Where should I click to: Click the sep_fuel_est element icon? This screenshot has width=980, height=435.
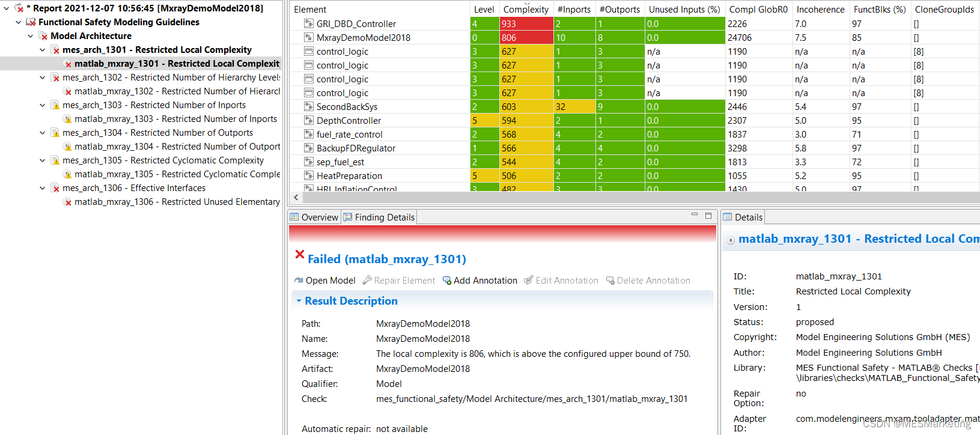coord(309,162)
